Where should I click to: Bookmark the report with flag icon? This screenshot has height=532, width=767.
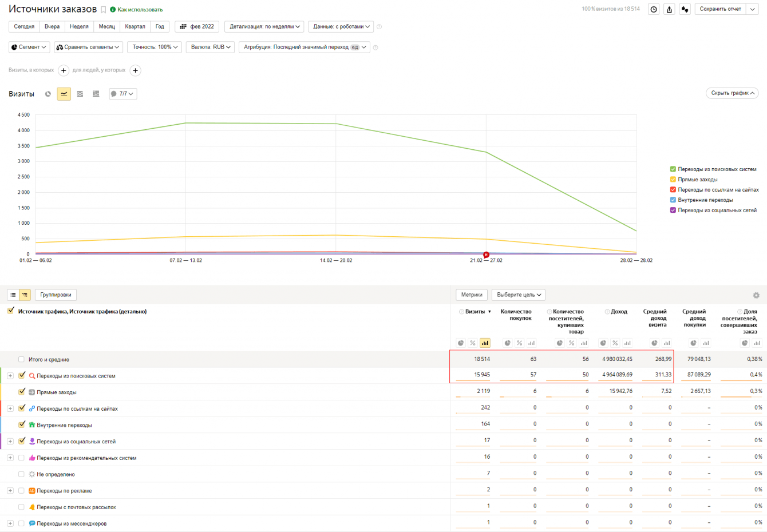point(104,10)
